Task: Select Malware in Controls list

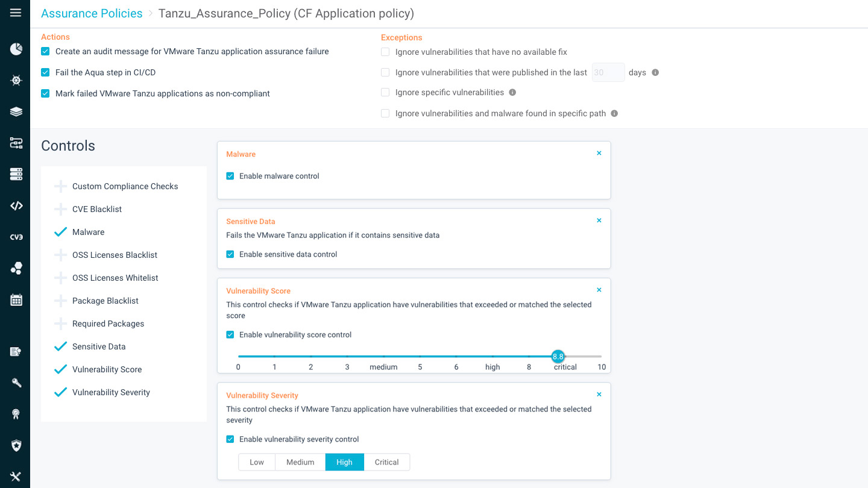Action: pyautogui.click(x=88, y=232)
